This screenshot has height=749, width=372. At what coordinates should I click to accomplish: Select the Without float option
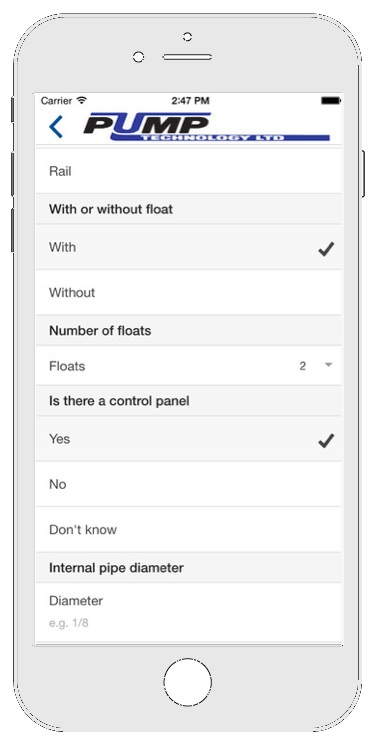coord(189,292)
